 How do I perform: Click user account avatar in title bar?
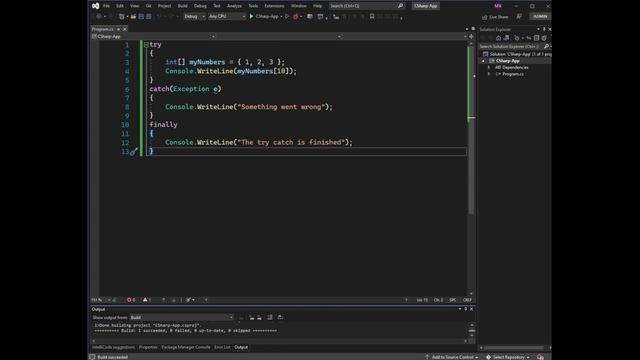[498, 6]
